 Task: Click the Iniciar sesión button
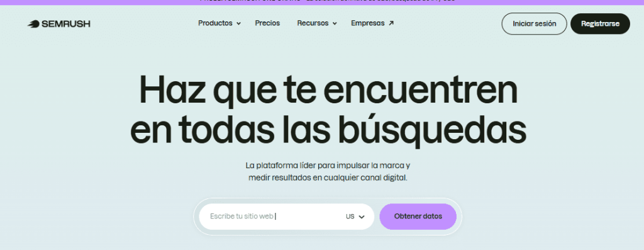click(534, 24)
